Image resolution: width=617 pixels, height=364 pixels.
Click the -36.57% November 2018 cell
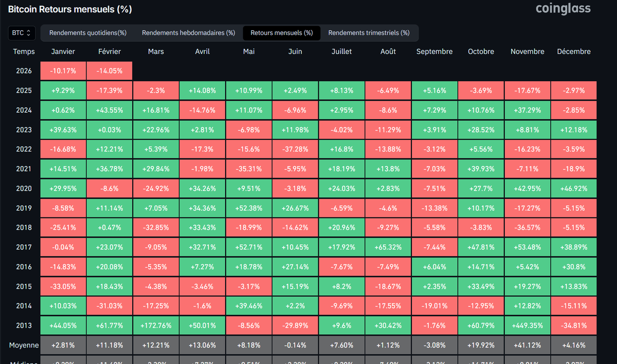tap(528, 227)
